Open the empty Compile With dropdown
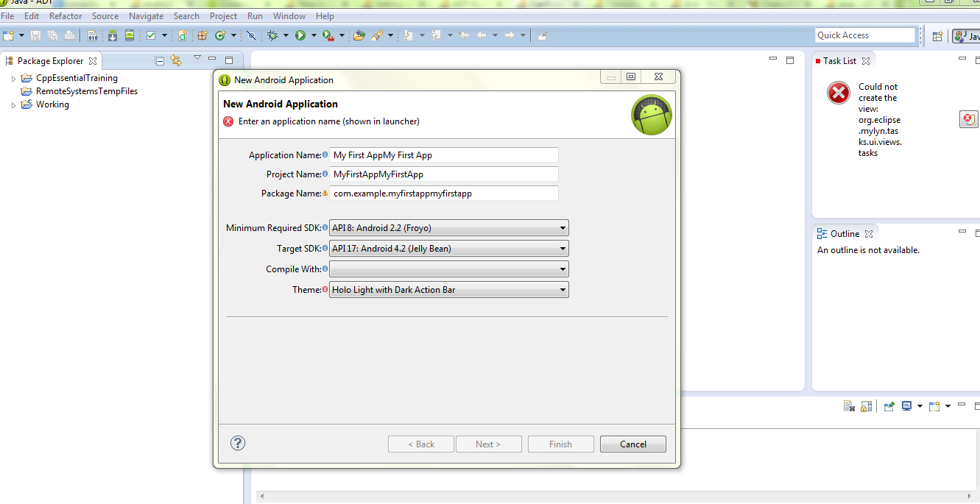 click(x=449, y=269)
